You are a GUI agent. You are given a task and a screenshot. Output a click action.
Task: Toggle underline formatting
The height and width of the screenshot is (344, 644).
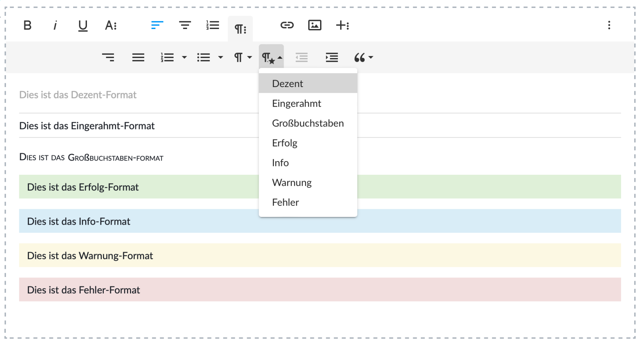click(83, 25)
